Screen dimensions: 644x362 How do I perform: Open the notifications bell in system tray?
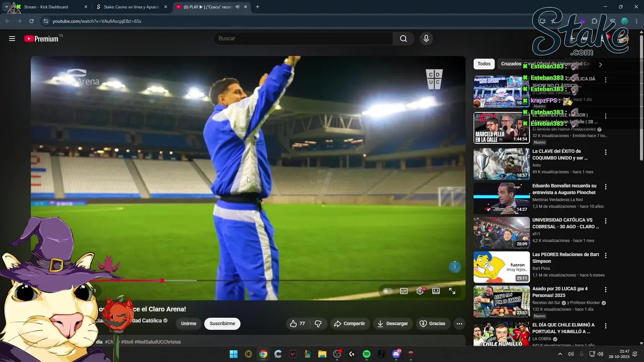[x=635, y=354]
